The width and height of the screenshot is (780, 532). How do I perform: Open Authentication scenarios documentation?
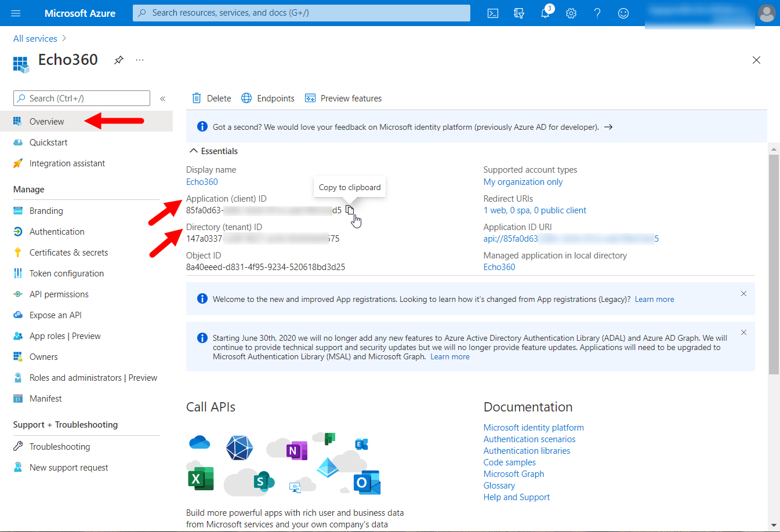click(529, 439)
